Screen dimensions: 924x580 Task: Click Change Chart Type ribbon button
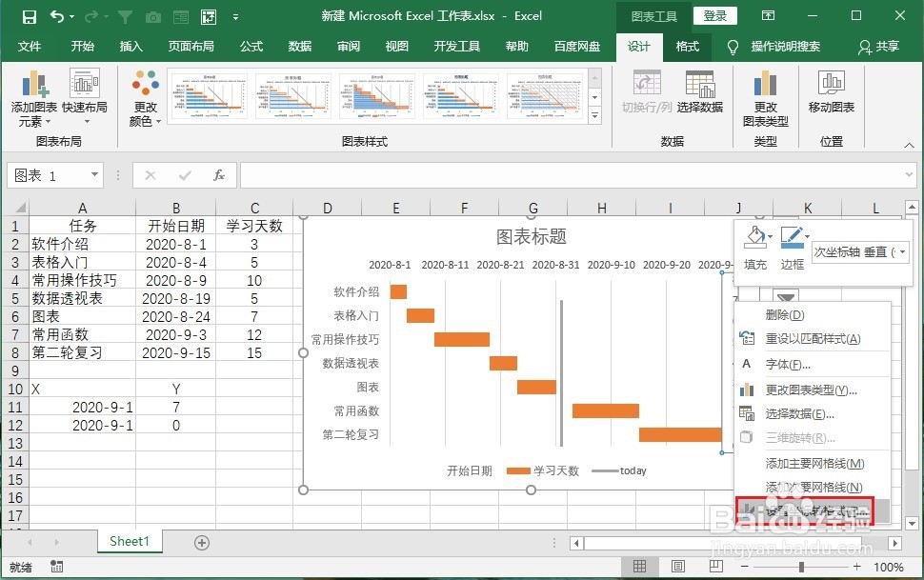(765, 98)
